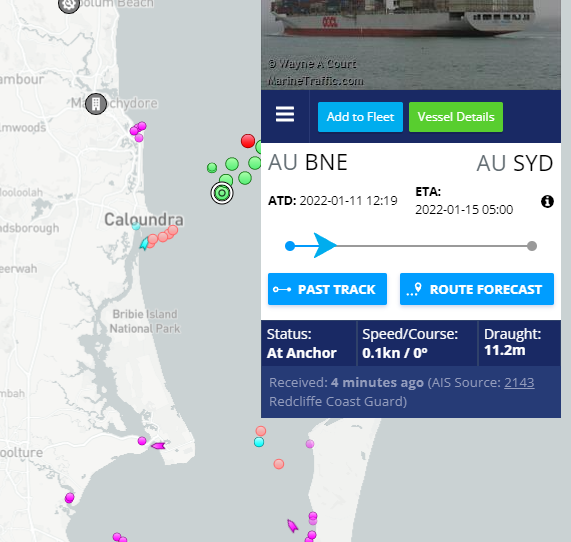This screenshot has height=542, width=571.
Task: Show the vessel's Past Track
Action: 327,289
